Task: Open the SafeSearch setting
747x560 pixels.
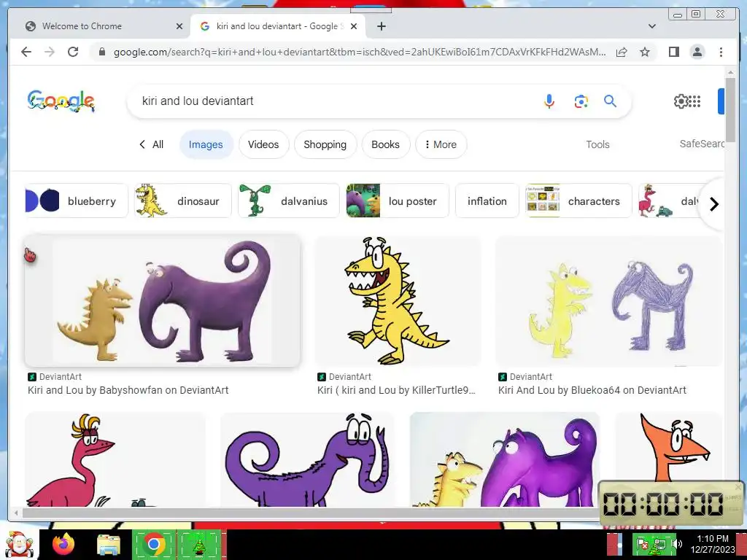Action: pos(701,144)
